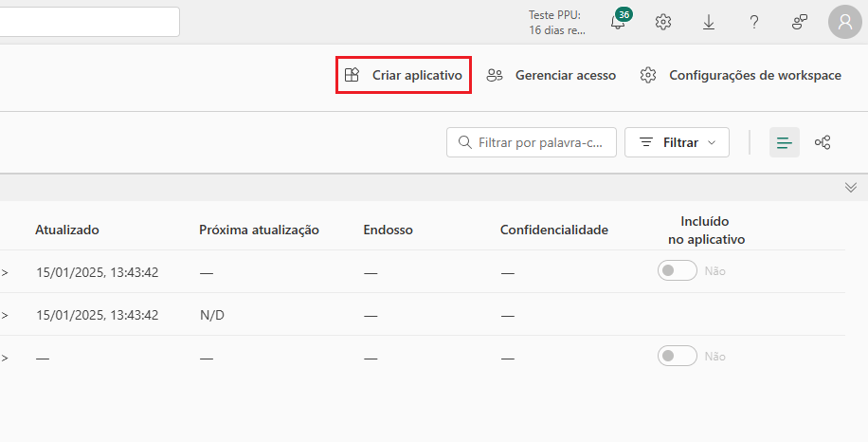Click the Filtrar por palavra-chave search field
868x442 pixels.
click(532, 142)
